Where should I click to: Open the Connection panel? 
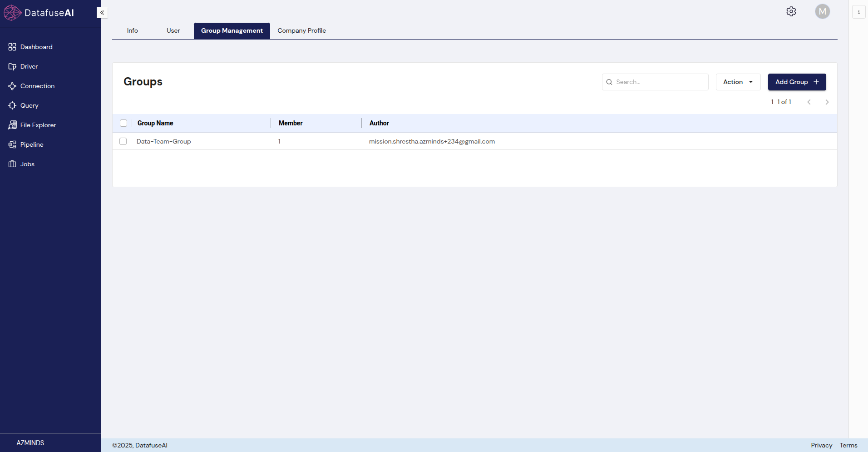pos(12,86)
